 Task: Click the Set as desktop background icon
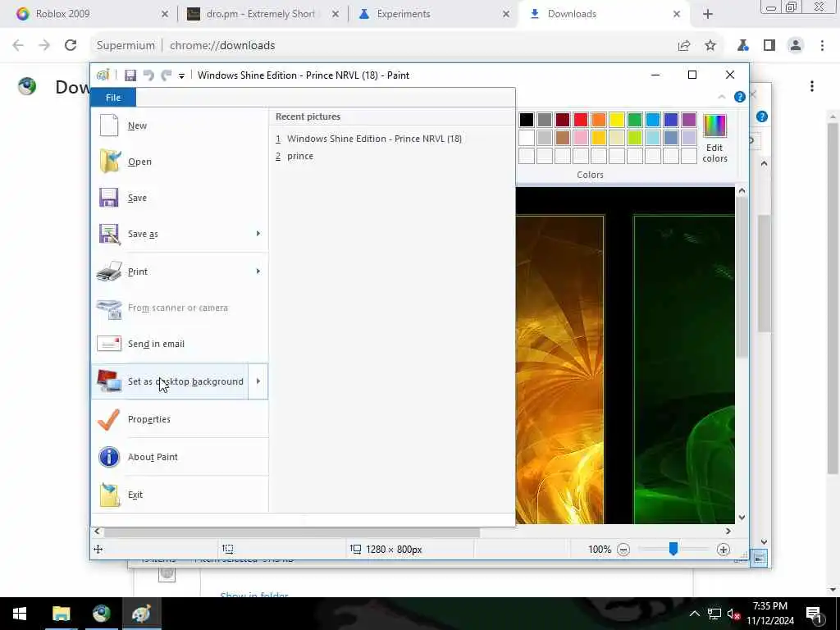pyautogui.click(x=109, y=381)
